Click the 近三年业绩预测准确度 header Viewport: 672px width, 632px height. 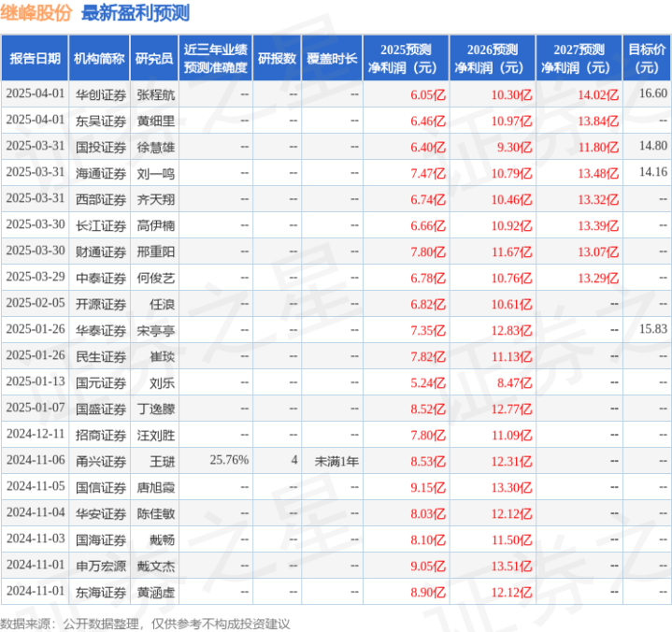(216, 58)
